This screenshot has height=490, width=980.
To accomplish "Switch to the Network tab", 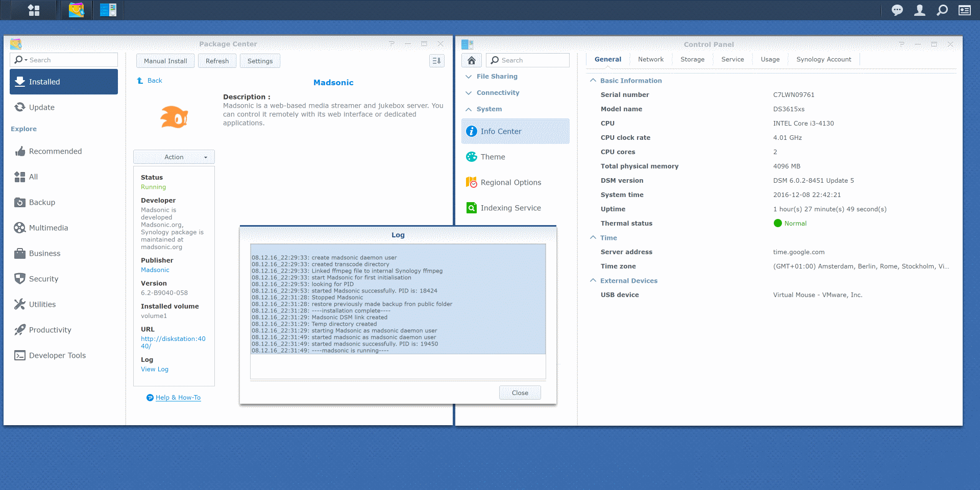I will tap(651, 60).
